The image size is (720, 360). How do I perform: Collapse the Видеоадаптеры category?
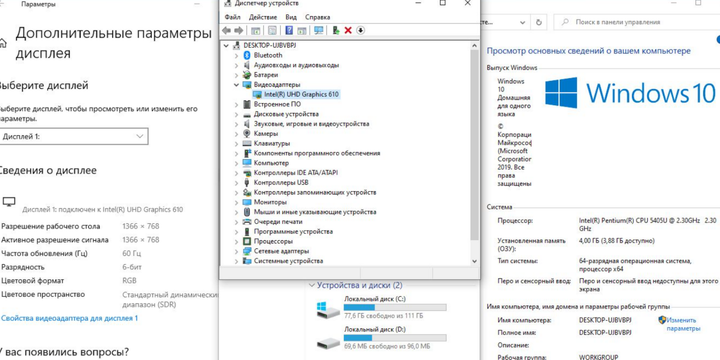236,84
